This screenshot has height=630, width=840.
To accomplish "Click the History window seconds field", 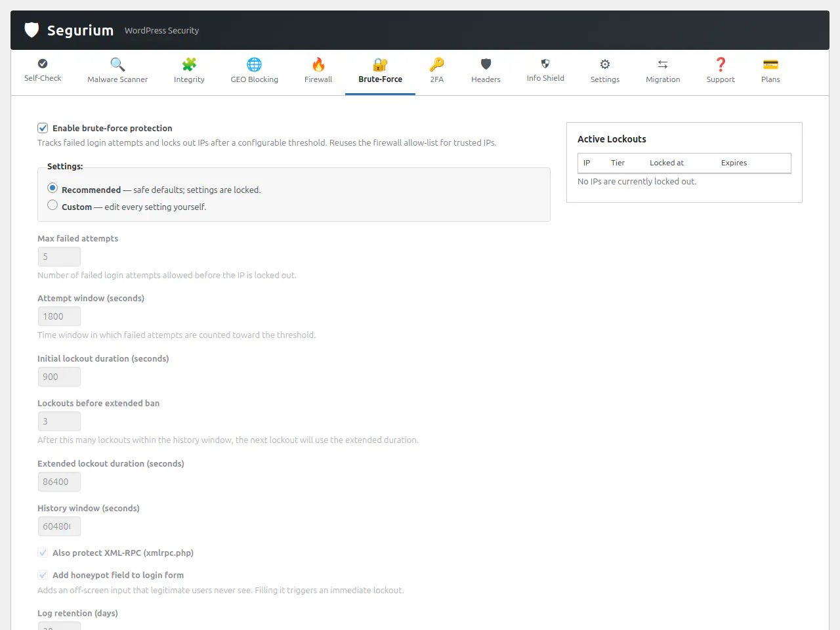I will click(x=59, y=526).
